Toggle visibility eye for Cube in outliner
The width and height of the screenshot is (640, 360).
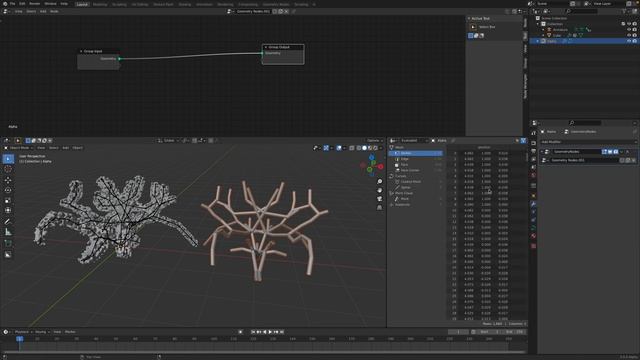(629, 36)
